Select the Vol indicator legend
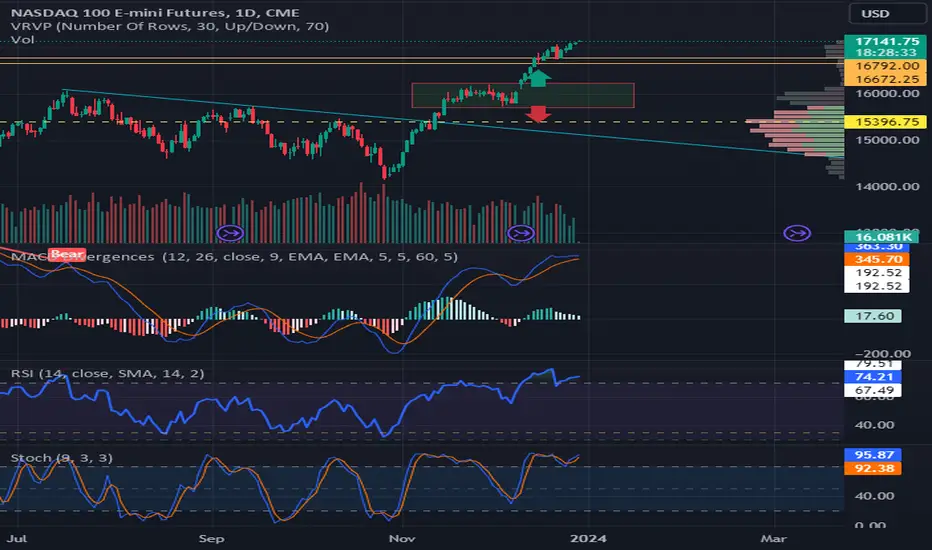The height and width of the screenshot is (550, 932). pyautogui.click(x=23, y=40)
